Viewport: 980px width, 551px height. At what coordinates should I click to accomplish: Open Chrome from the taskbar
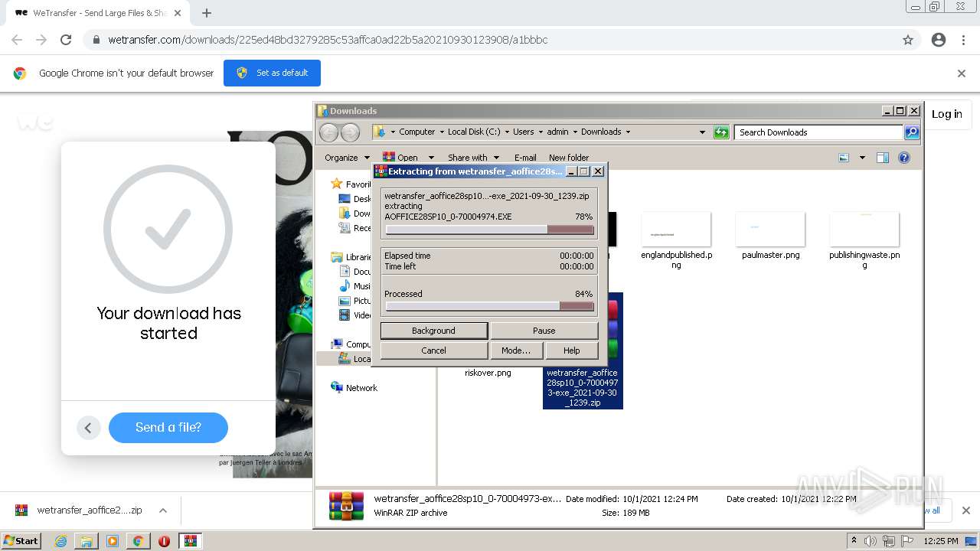[138, 541]
